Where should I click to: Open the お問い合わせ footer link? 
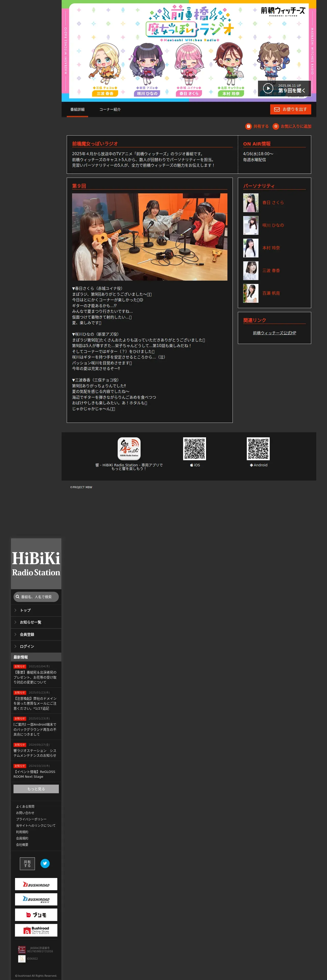[x=25, y=813]
